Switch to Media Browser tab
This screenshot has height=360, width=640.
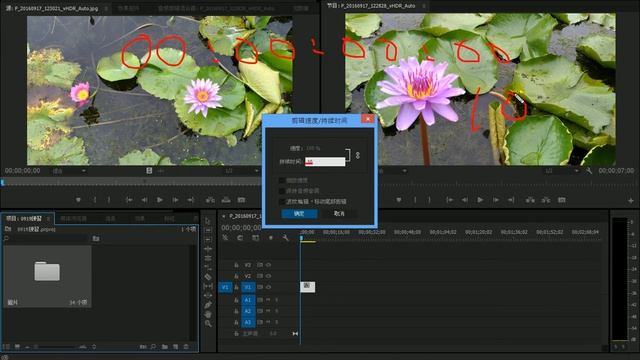73,219
